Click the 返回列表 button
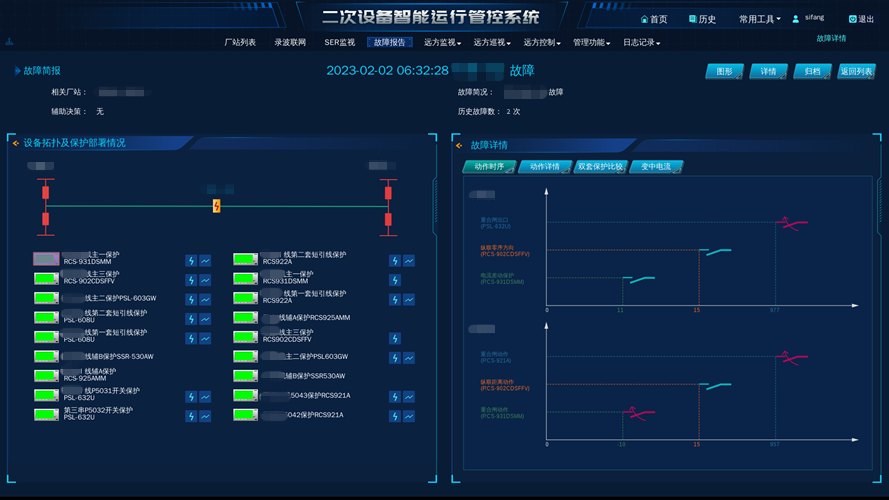The height and width of the screenshot is (500, 889). tap(856, 72)
